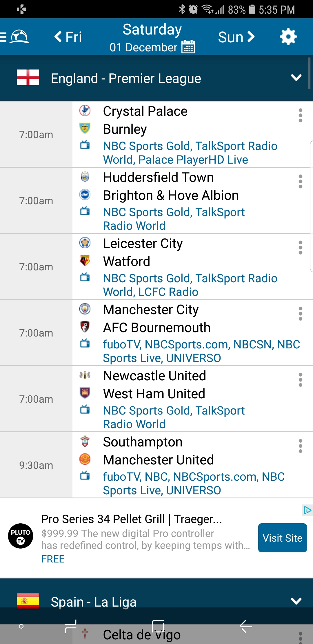Open the Pluto TV ad logo
This screenshot has width=313, height=644.
(21, 536)
